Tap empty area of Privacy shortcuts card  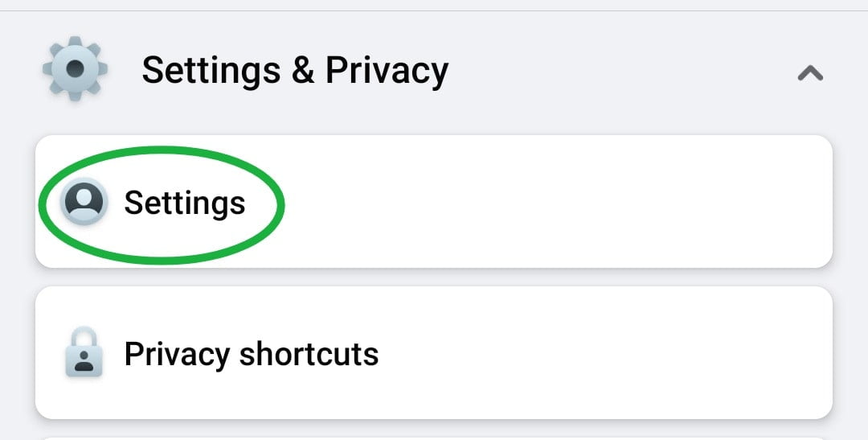click(x=604, y=352)
